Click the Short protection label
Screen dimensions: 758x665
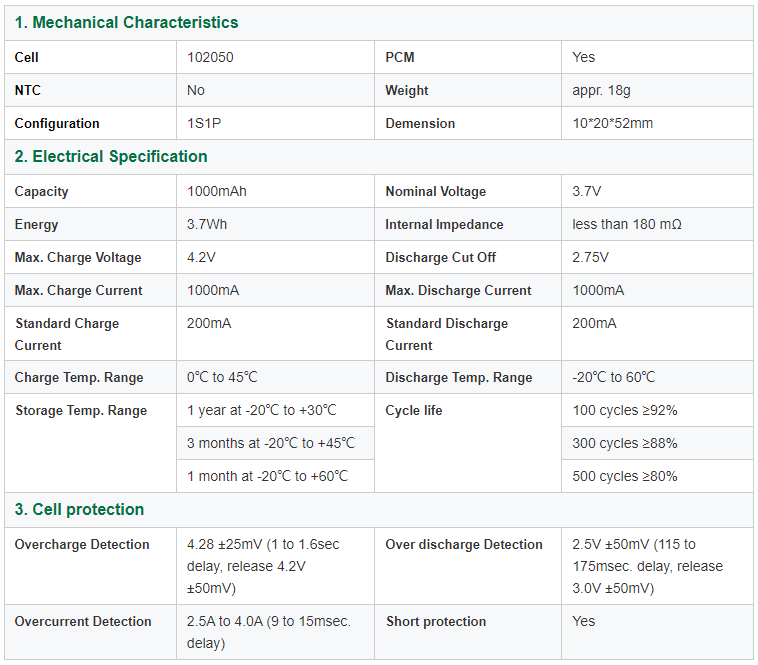click(x=436, y=621)
